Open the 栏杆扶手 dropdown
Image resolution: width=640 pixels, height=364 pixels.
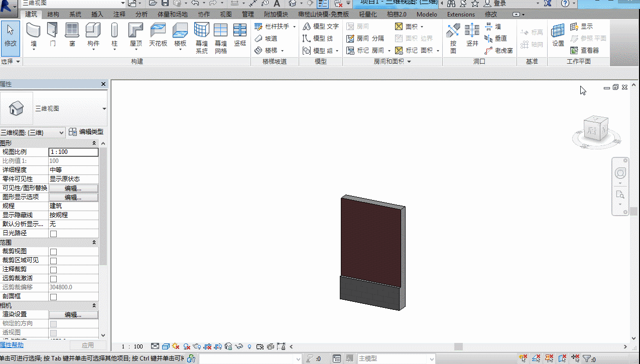point(294,26)
